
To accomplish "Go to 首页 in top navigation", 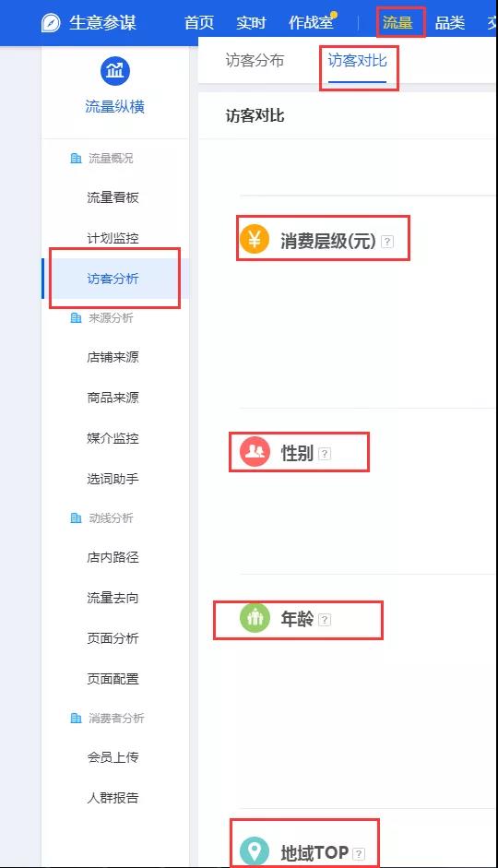I will [199, 23].
